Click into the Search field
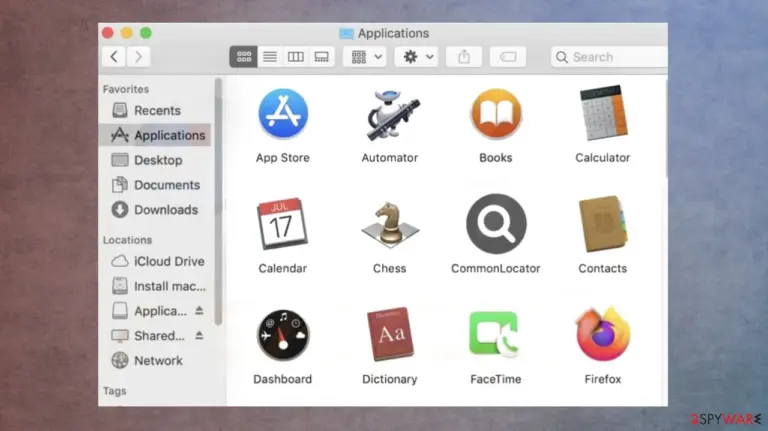The height and width of the screenshot is (431, 768). pyautogui.click(x=609, y=57)
